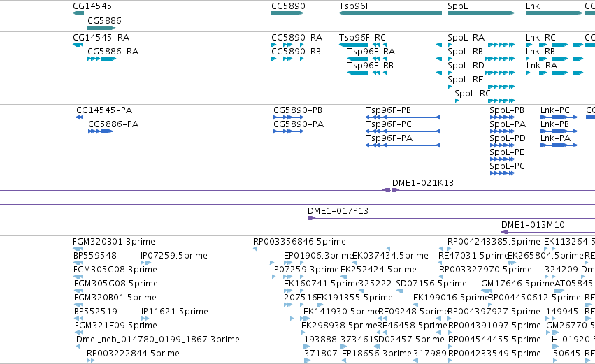Select the IP07259.5prime EST label

click(x=174, y=256)
